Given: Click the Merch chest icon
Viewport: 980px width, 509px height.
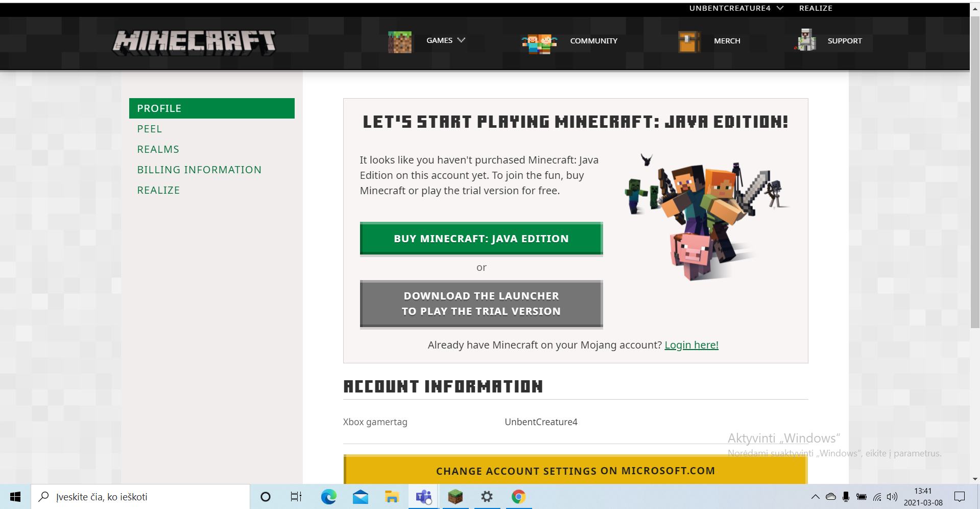Looking at the screenshot, I should 689,42.
